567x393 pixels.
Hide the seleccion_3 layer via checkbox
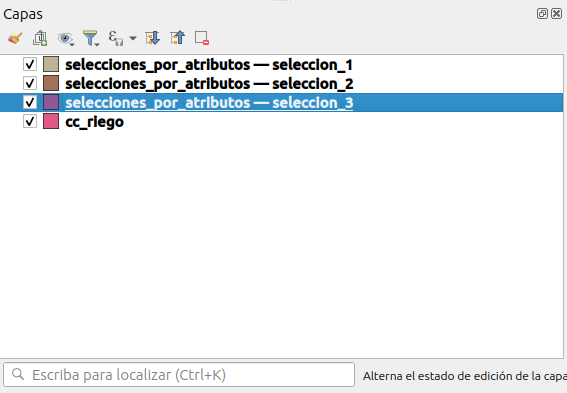[x=30, y=102]
